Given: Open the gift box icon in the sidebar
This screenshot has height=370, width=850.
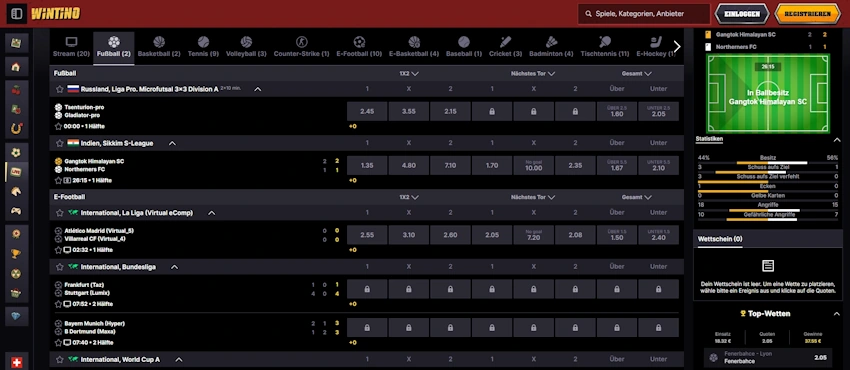Looking at the screenshot, I should 16,293.
